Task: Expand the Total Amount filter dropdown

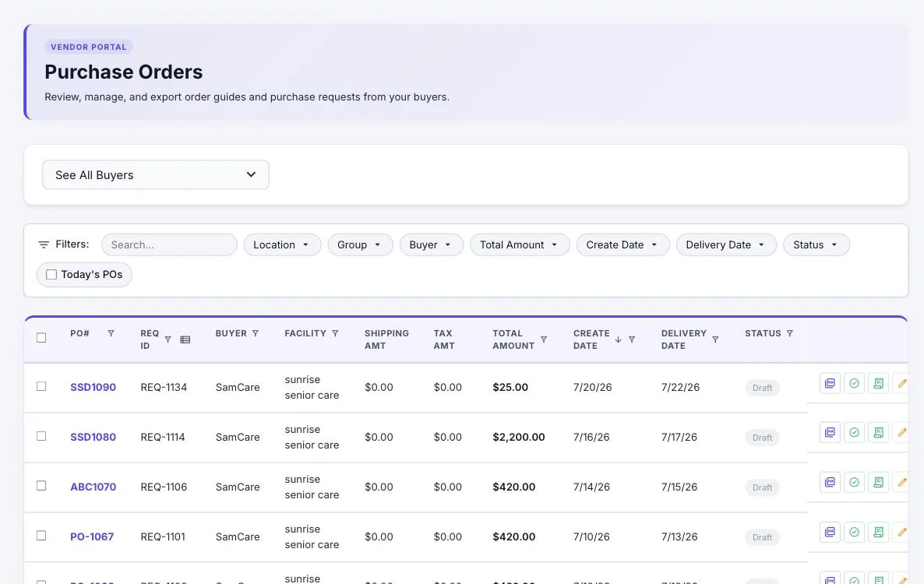Action: pos(520,245)
